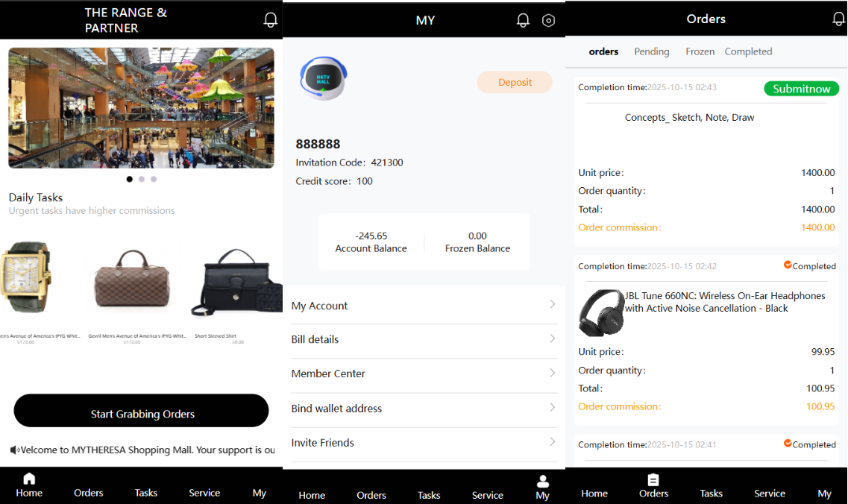Switch to the Completed tab
The image size is (848, 504).
tap(749, 51)
